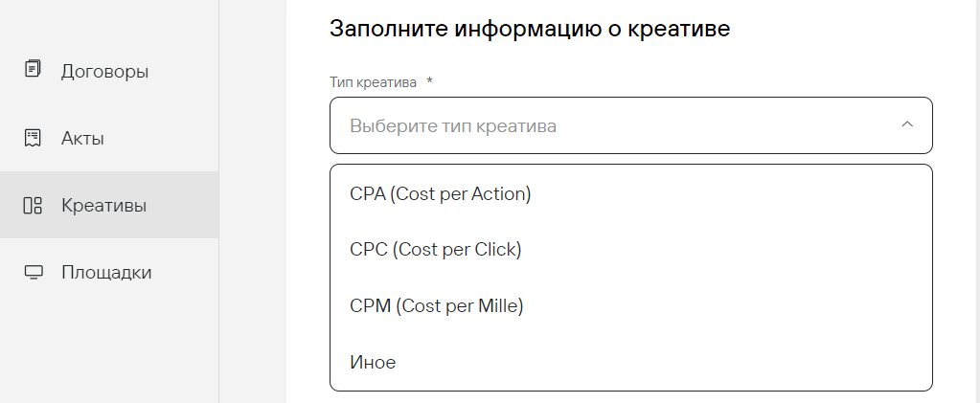This screenshot has width=980, height=403.
Task: Select the Креативы text label in sidebar
Action: point(103,205)
